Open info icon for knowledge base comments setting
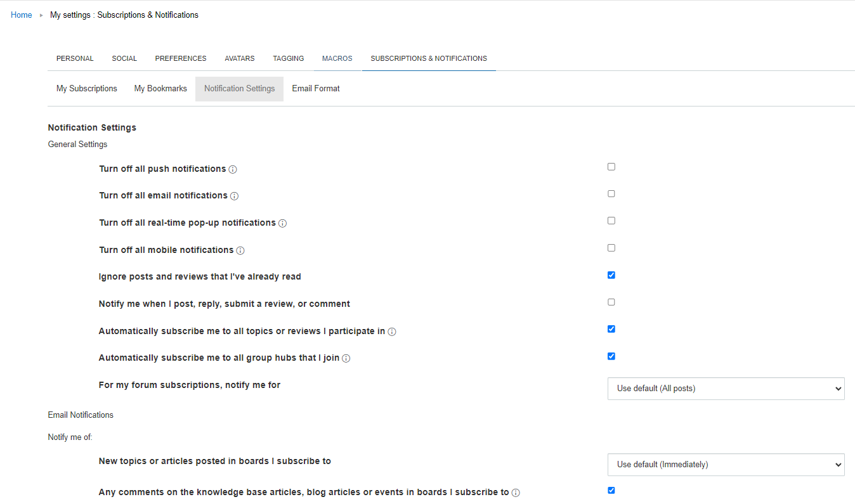This screenshot has height=504, width=855. coord(516,493)
